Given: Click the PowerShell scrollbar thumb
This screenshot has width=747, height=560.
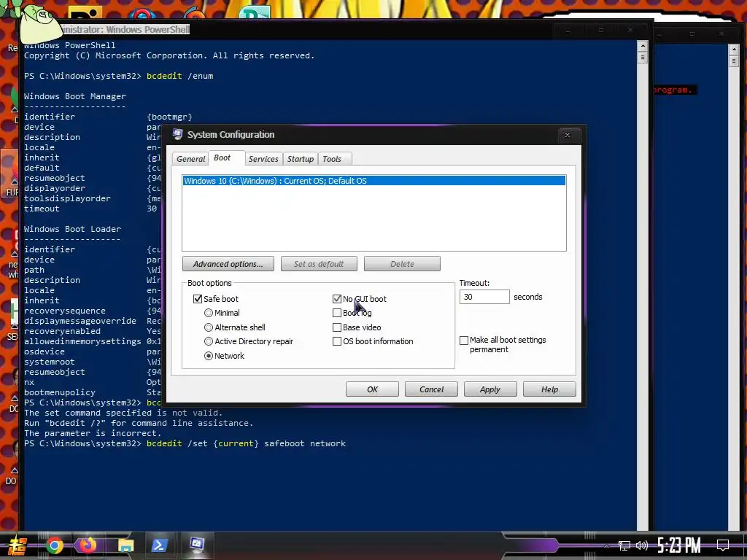Looking at the screenshot, I should (643, 58).
